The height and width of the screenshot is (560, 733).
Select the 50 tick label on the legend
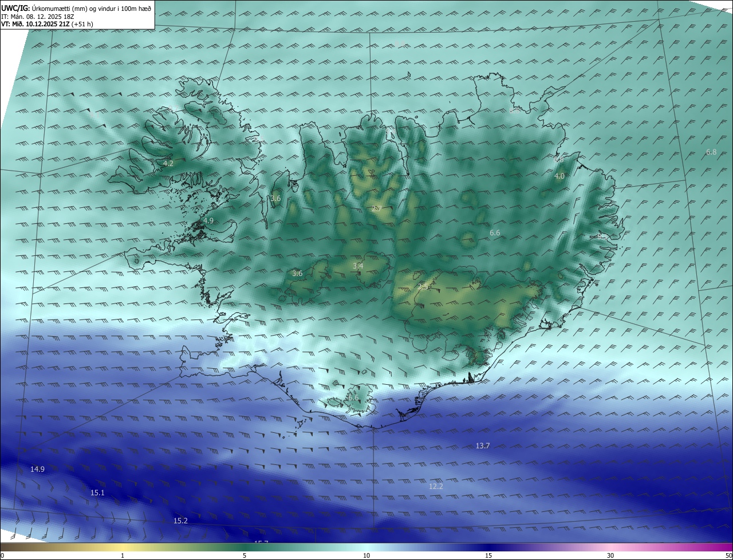point(728,555)
